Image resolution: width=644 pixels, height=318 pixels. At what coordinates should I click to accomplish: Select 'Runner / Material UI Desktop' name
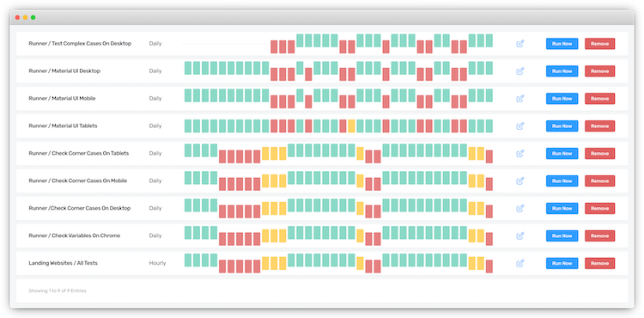click(x=64, y=71)
